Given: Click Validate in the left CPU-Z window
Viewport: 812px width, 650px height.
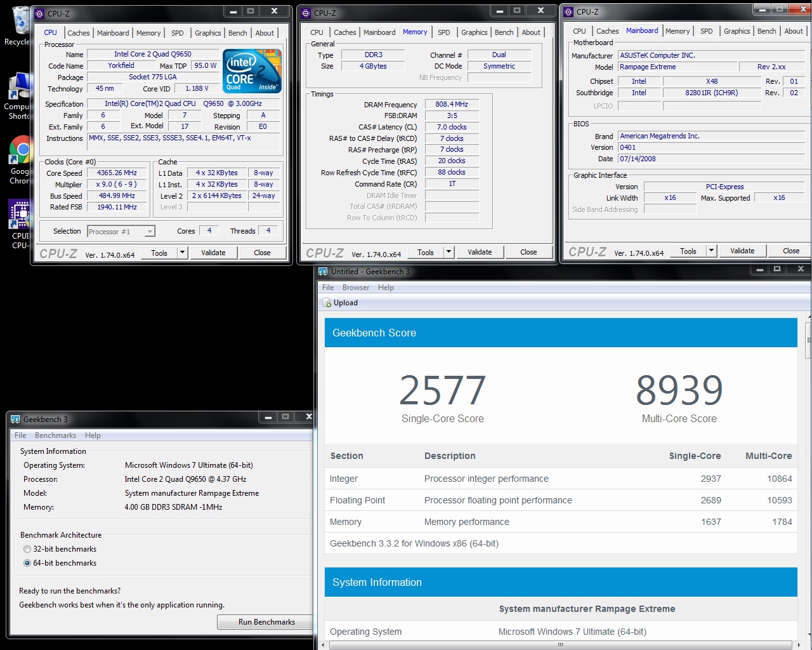Looking at the screenshot, I should 213,253.
